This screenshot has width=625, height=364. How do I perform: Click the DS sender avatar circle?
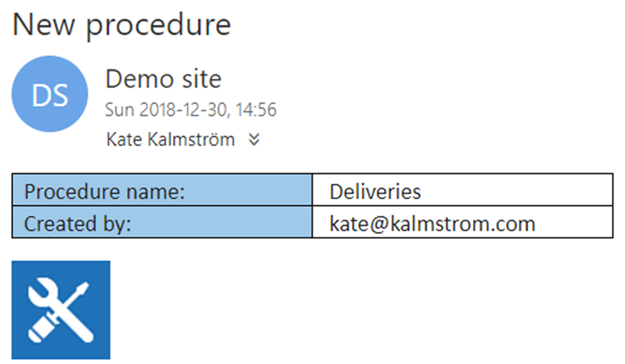coord(50,94)
